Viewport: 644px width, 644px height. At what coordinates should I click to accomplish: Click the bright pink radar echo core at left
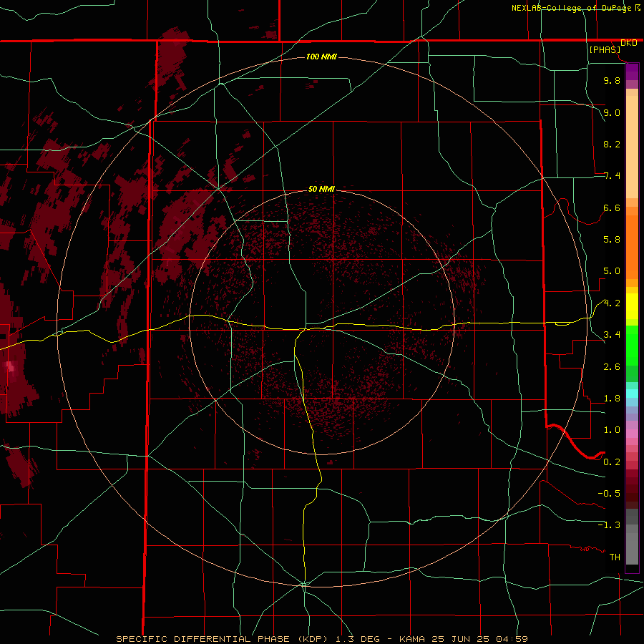[x=10, y=366]
